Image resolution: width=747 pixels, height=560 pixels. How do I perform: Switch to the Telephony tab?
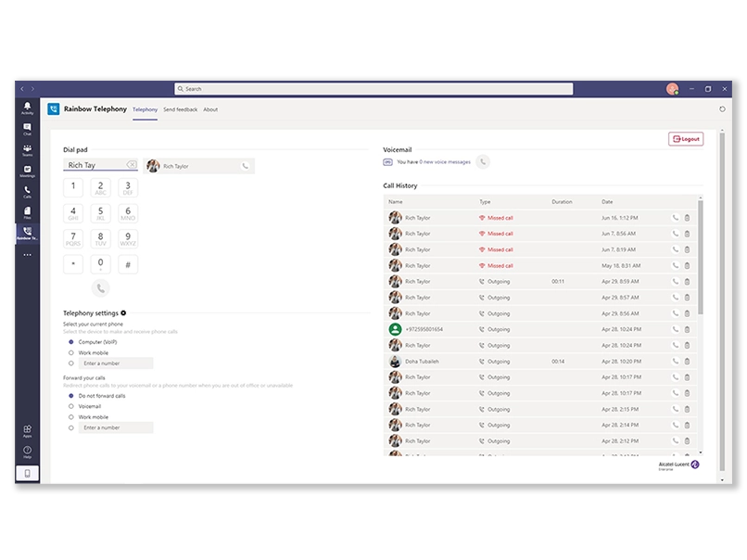pyautogui.click(x=145, y=109)
